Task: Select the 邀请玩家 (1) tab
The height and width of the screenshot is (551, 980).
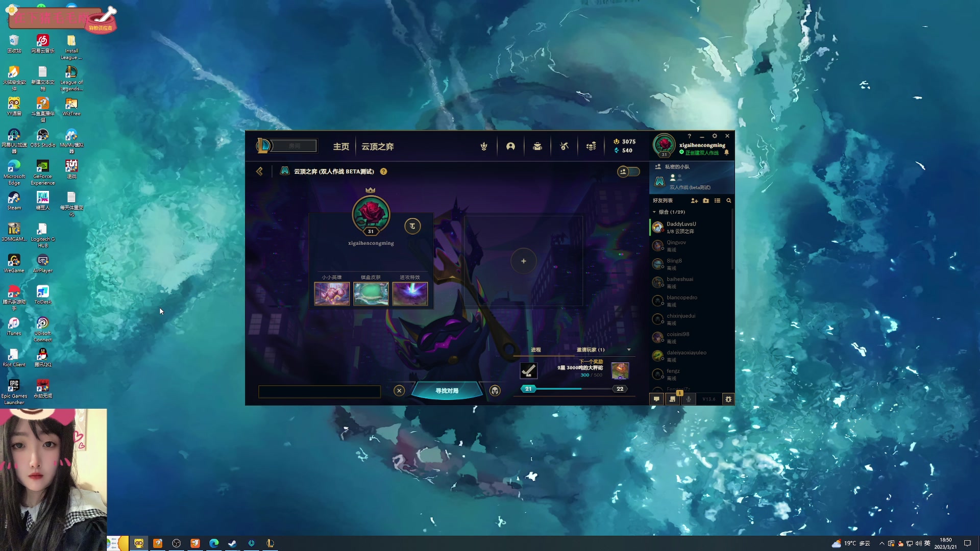Action: pyautogui.click(x=591, y=350)
